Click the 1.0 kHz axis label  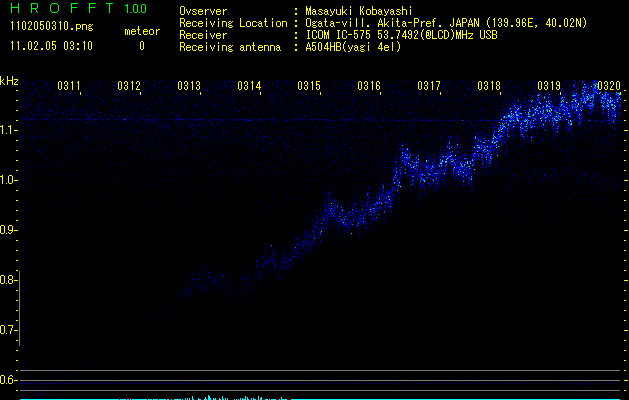8,180
